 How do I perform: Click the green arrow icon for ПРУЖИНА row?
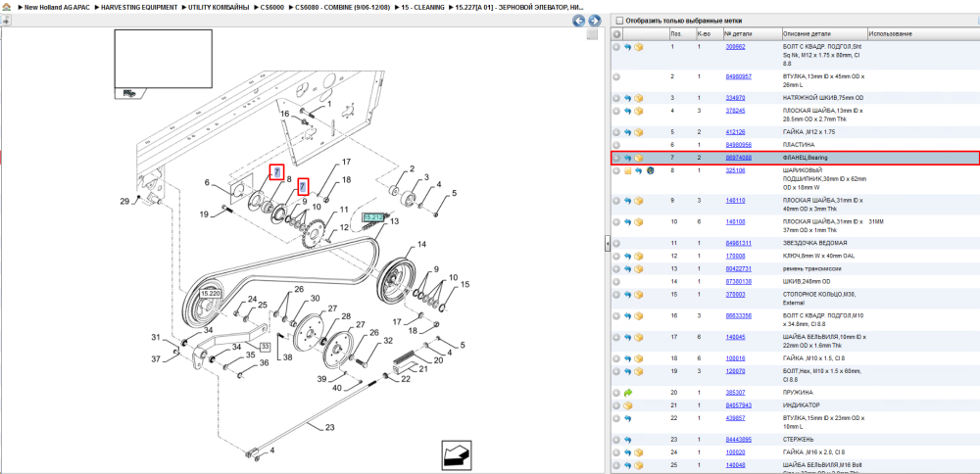pos(628,393)
